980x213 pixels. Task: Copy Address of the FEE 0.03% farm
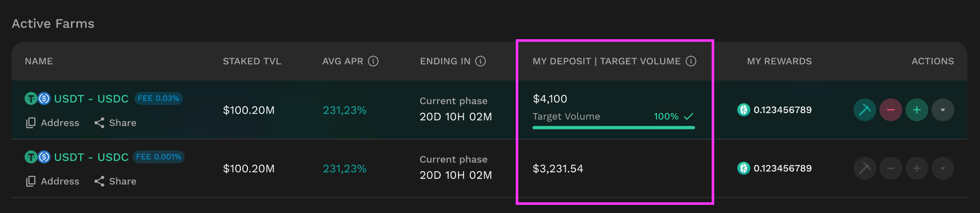[x=53, y=123]
